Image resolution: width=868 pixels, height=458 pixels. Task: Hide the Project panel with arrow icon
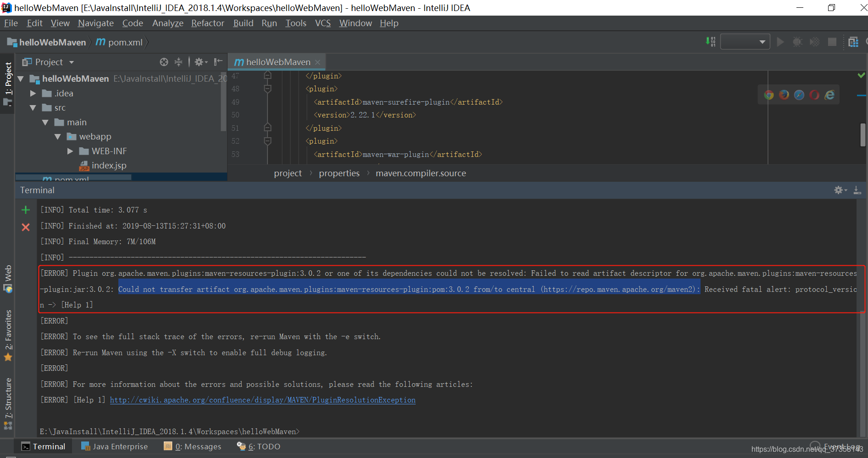218,62
